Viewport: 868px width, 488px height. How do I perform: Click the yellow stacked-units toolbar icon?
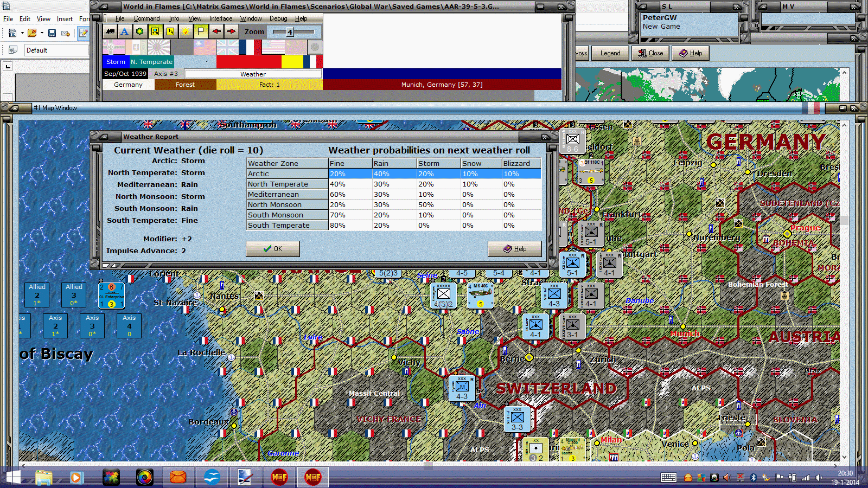pyautogui.click(x=170, y=31)
